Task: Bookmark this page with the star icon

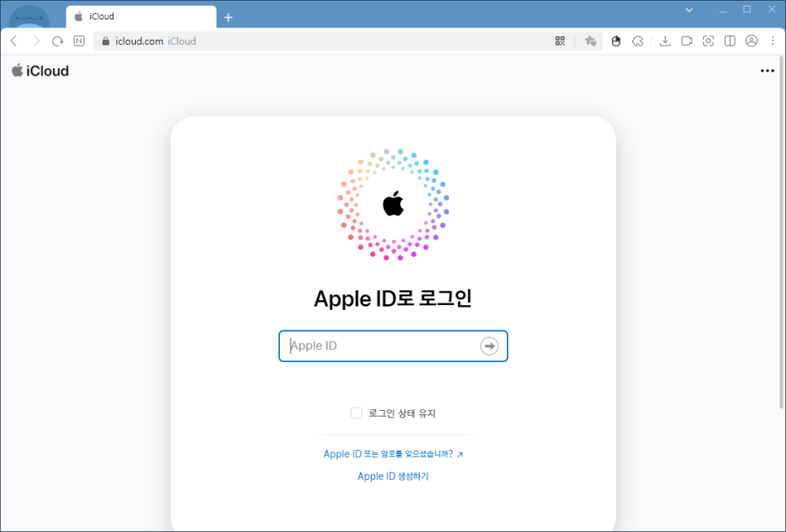Action: (x=591, y=41)
